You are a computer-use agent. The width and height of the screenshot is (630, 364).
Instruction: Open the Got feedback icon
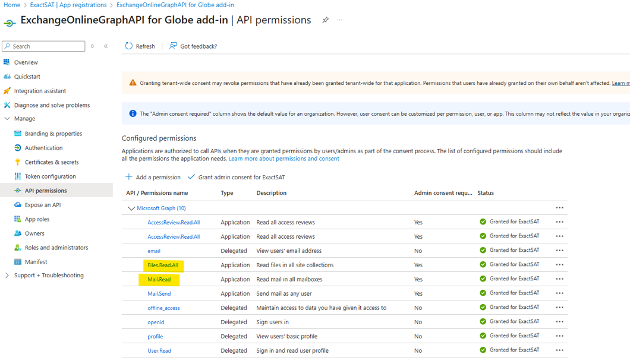(173, 46)
